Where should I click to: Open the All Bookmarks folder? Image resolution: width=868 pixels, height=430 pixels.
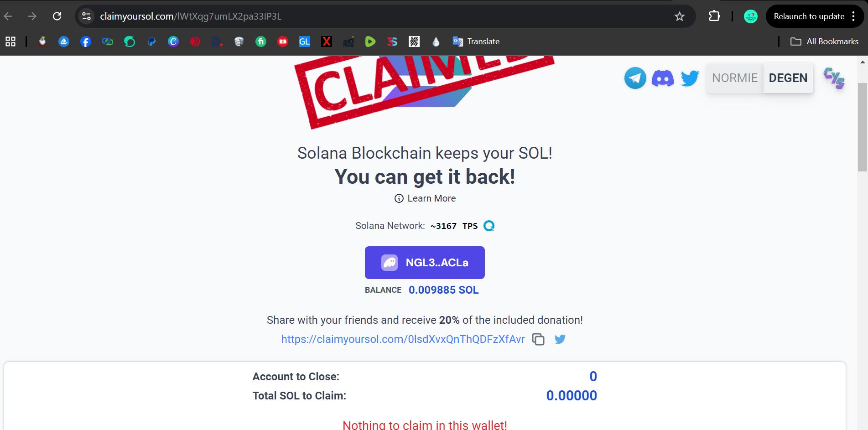point(824,41)
